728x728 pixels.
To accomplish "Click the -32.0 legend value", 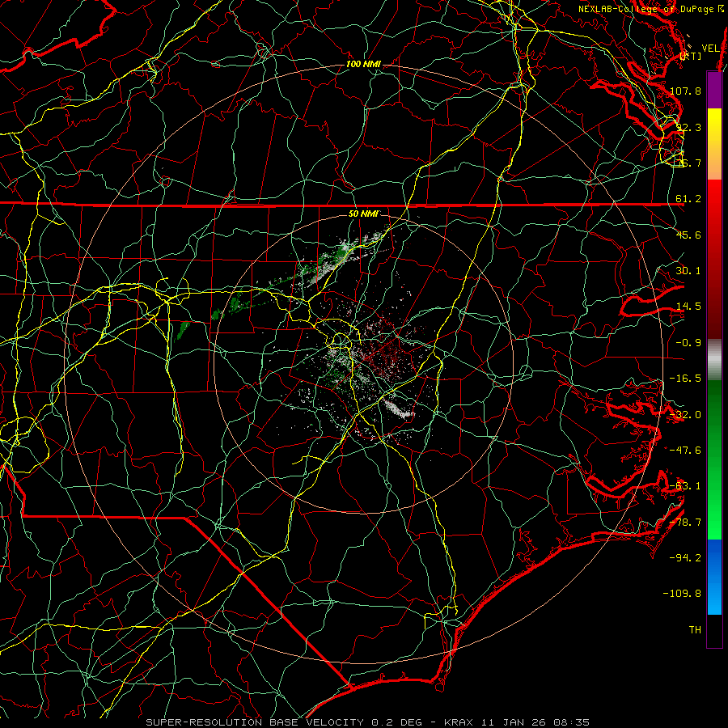I will tap(685, 415).
